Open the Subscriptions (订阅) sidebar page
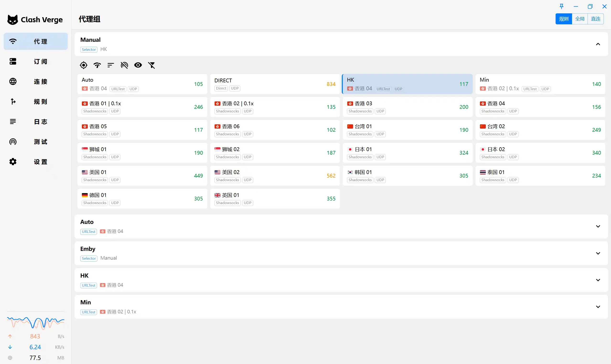 (36, 61)
